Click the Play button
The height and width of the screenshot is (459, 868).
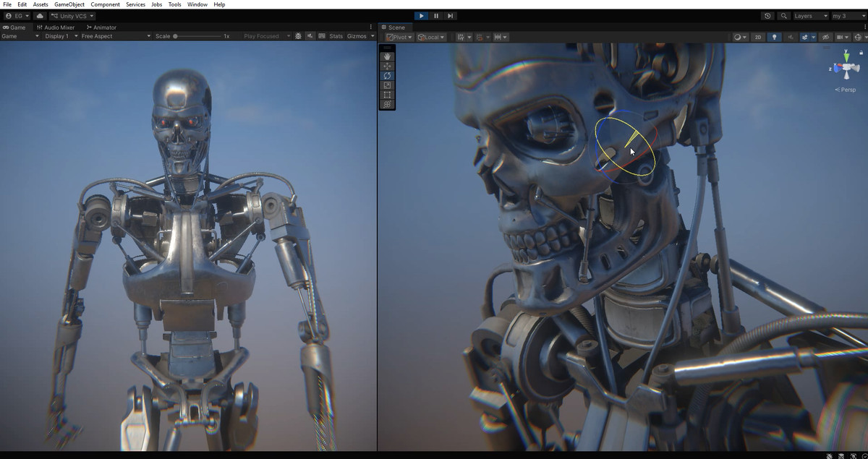pyautogui.click(x=422, y=16)
